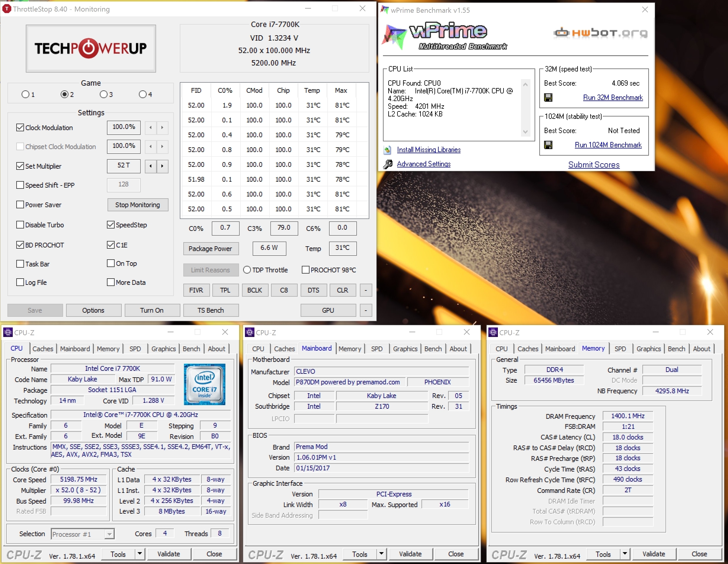Click the TechPowerUp logo in ThrottleStop
The height and width of the screenshot is (564, 728).
(x=91, y=48)
